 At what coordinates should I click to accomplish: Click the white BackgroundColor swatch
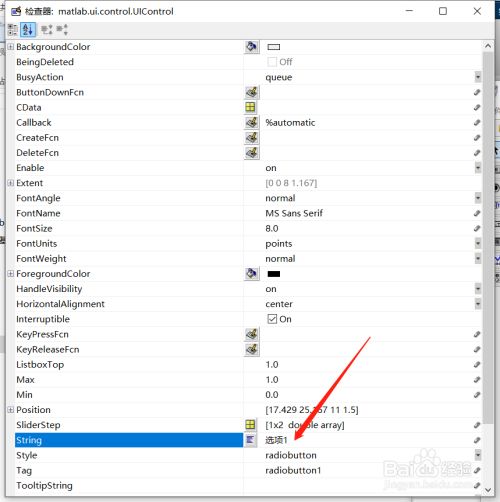coord(274,47)
